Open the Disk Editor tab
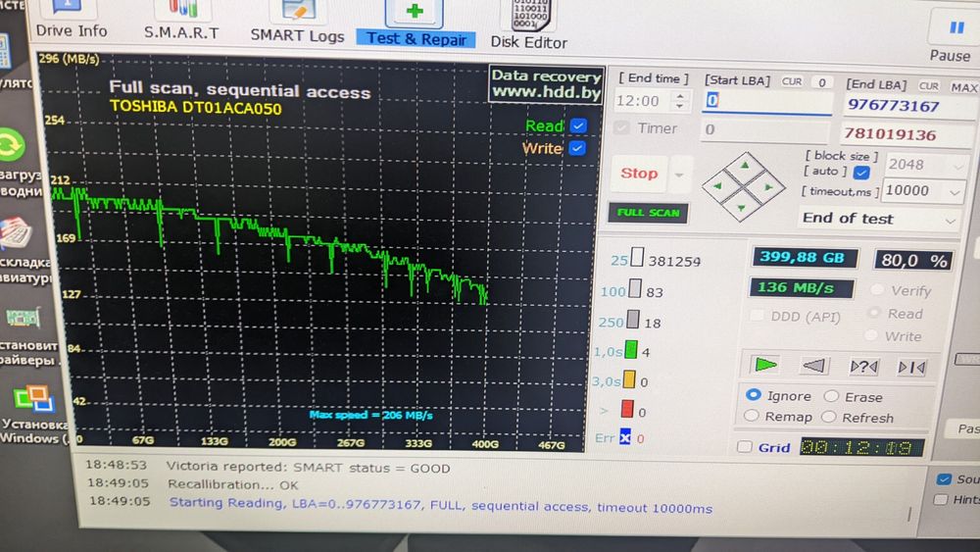This screenshot has width=980, height=552. (x=529, y=25)
